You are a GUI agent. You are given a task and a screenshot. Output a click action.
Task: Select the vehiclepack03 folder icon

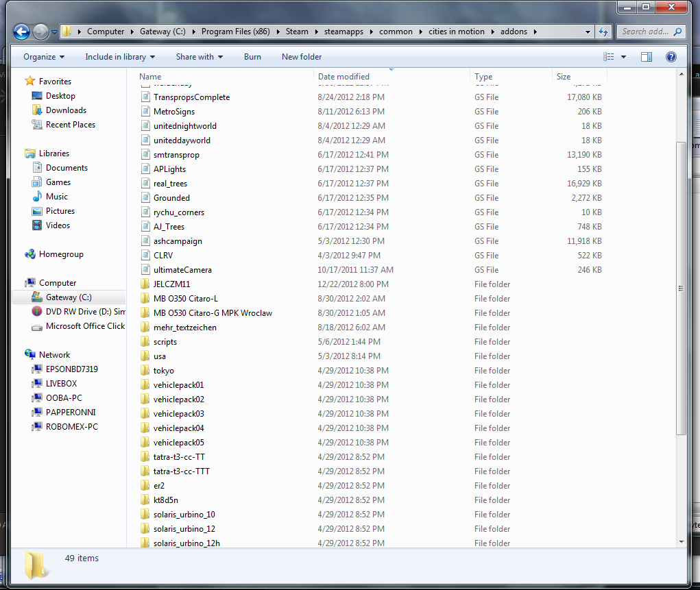145,414
